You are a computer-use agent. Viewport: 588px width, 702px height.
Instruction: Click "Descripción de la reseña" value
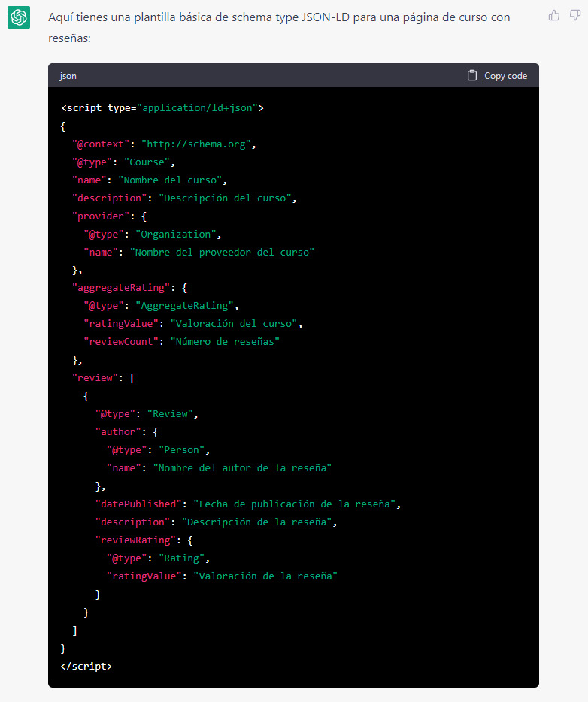pos(257,522)
